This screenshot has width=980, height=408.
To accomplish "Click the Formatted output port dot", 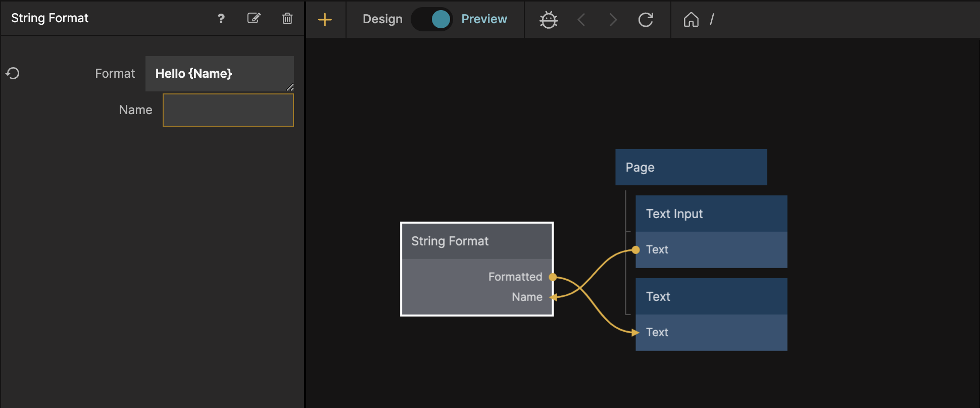I will [553, 277].
